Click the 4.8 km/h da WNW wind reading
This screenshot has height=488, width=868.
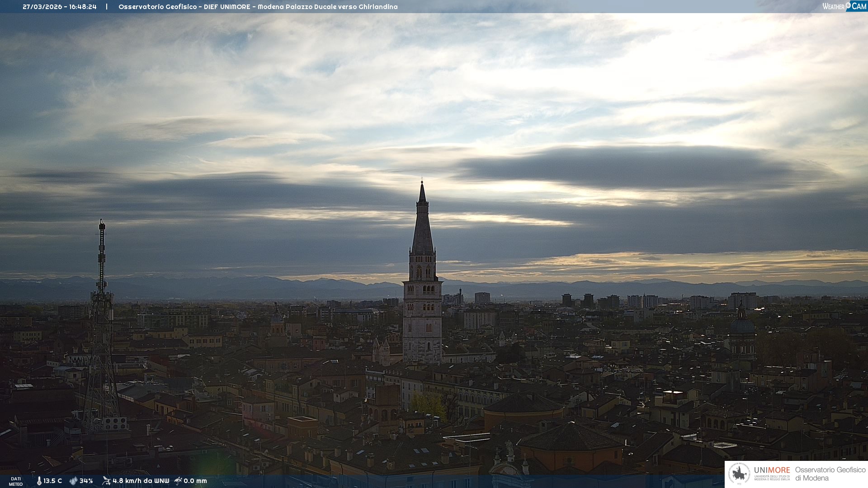click(x=141, y=481)
